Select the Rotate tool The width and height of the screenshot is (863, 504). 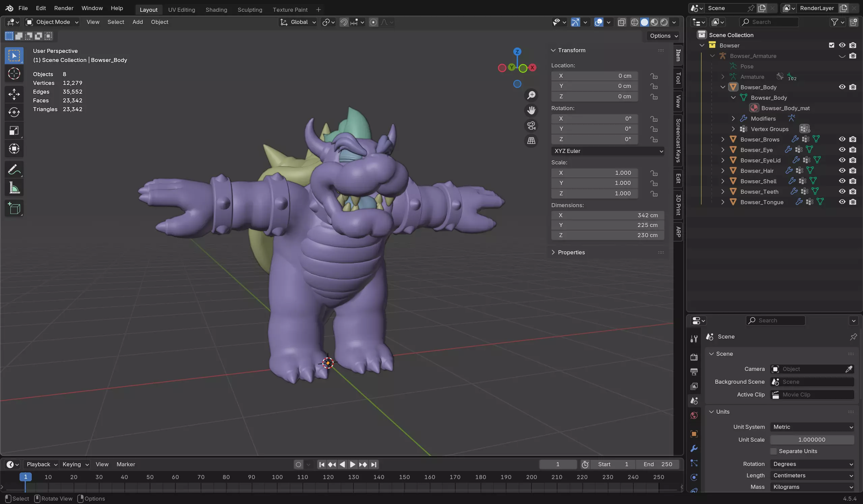pos(14,112)
